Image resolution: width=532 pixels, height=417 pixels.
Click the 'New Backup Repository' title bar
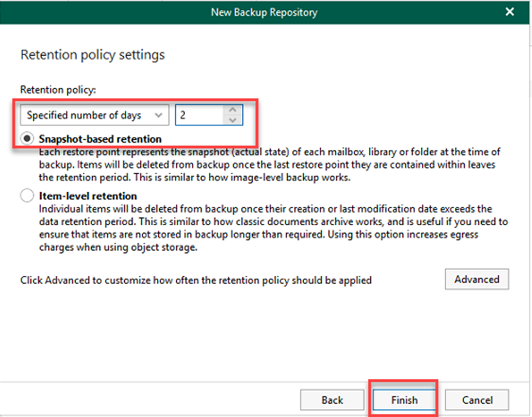pos(264,12)
